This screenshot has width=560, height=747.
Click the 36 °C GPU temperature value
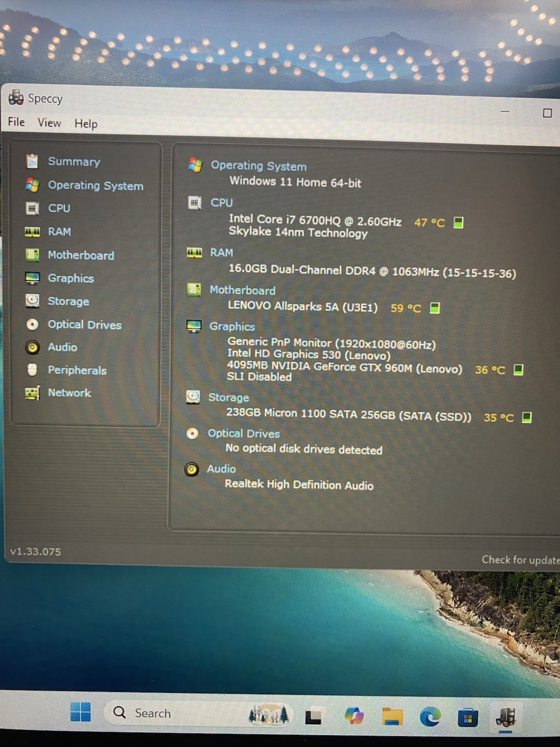point(490,370)
